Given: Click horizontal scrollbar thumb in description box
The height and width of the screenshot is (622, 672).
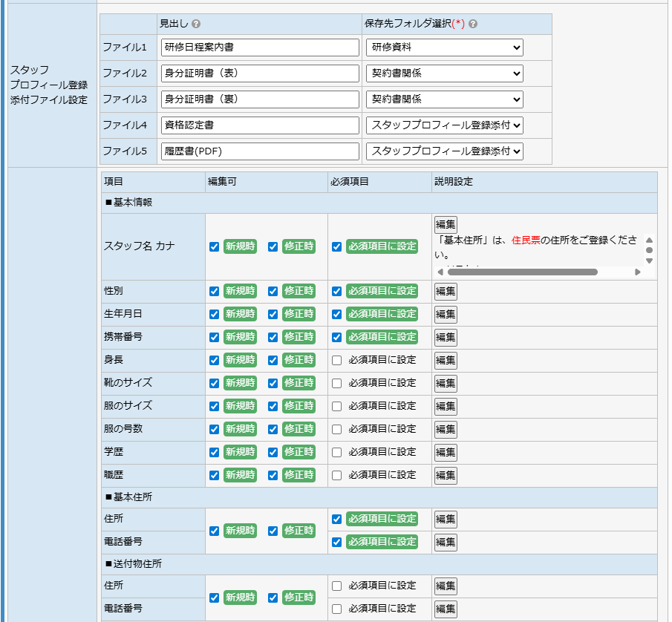Looking at the screenshot, I should (523, 272).
